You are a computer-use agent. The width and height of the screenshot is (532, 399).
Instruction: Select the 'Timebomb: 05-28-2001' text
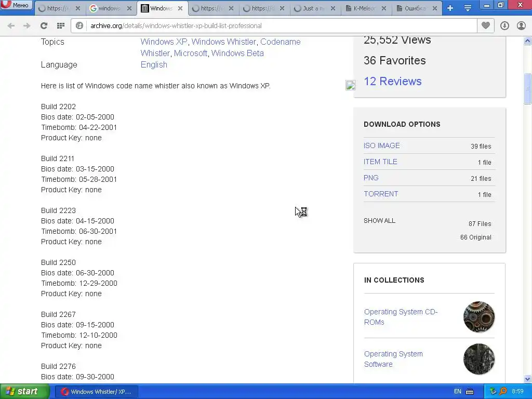click(79, 179)
